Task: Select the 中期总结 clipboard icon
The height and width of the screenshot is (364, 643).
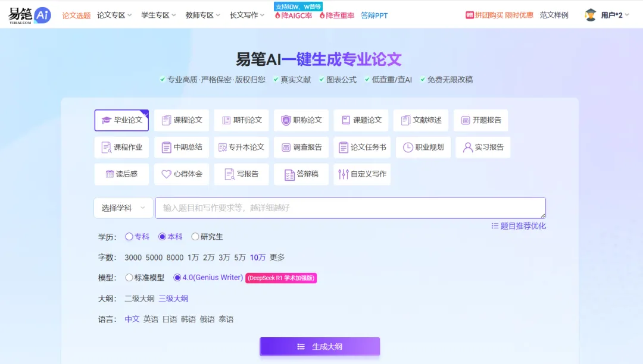Action: point(166,148)
